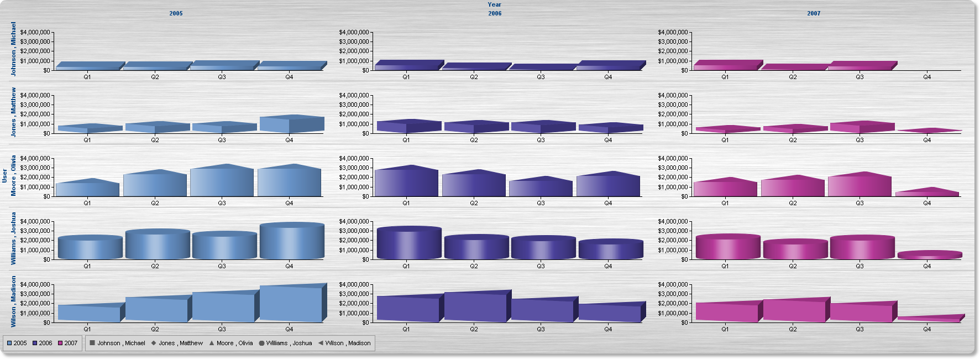
Task: Click the diamond marker for Jones, Matthew
Action: click(154, 343)
